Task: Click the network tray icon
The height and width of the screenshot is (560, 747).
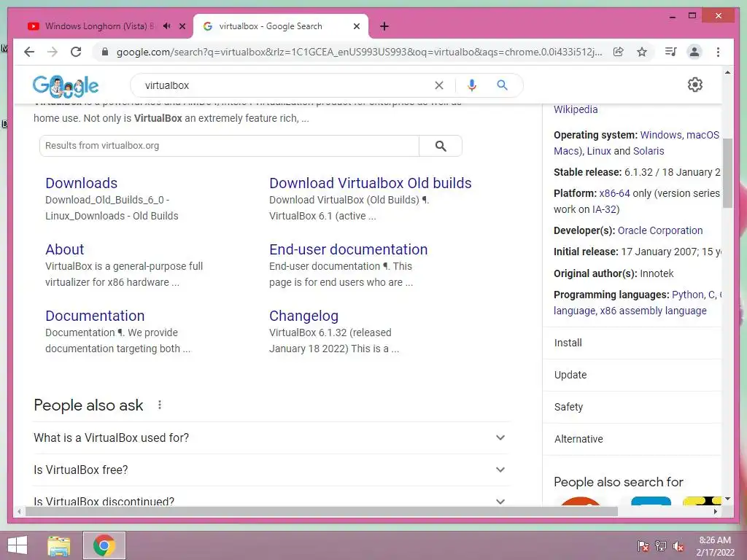Action: pyautogui.click(x=661, y=545)
